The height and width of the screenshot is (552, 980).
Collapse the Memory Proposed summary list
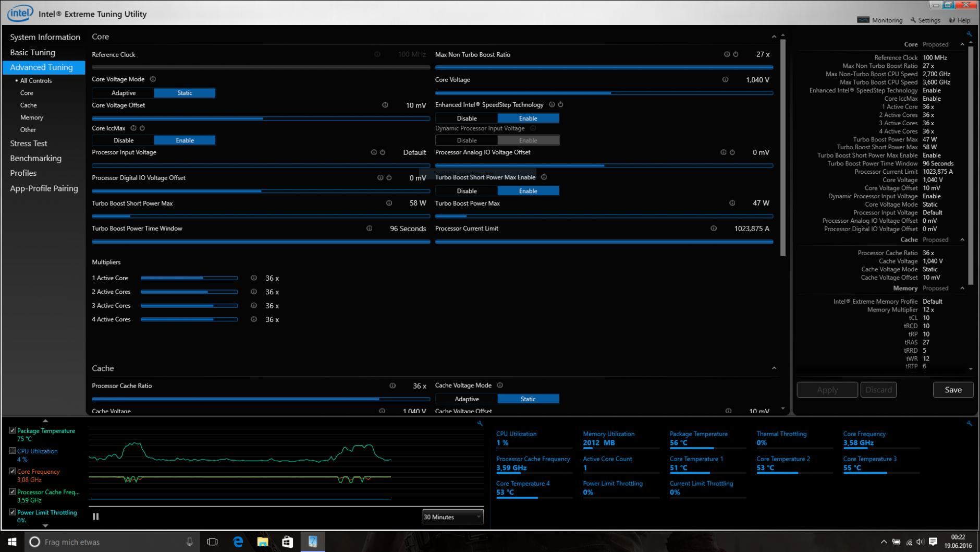962,288
